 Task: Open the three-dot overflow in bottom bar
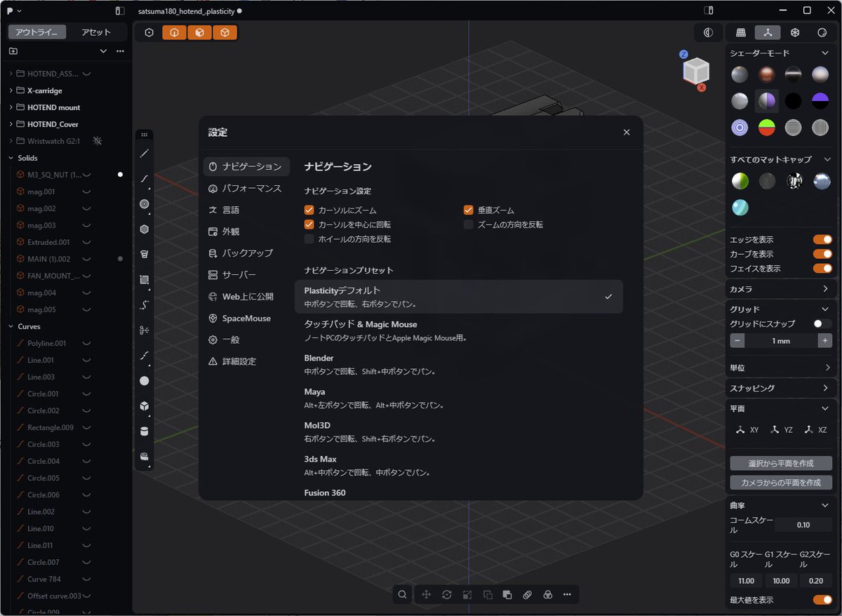point(567,594)
